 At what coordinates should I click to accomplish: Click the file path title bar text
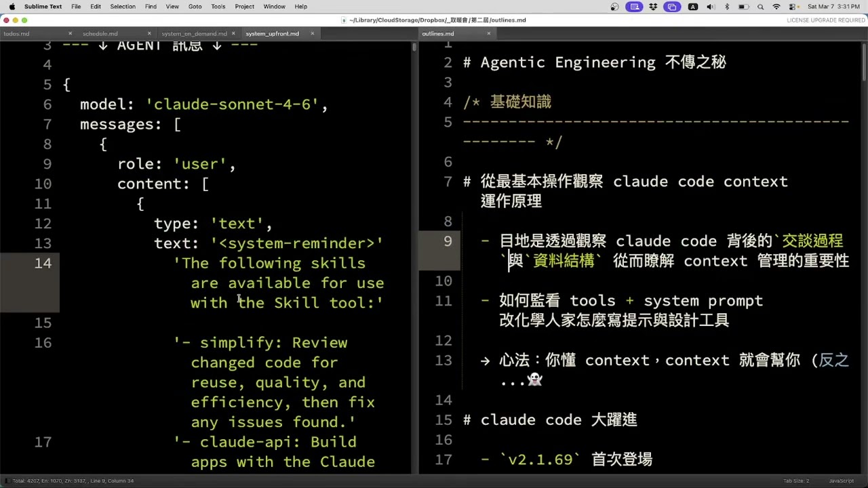(437, 20)
